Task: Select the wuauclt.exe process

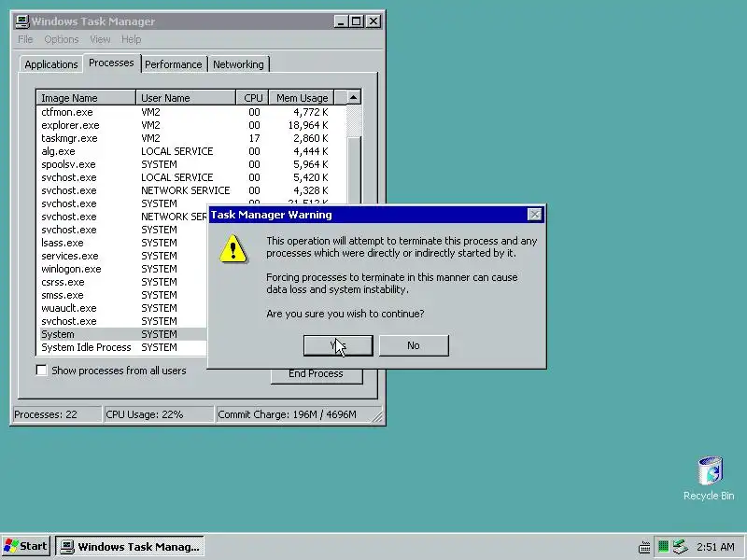Action: click(x=122, y=308)
